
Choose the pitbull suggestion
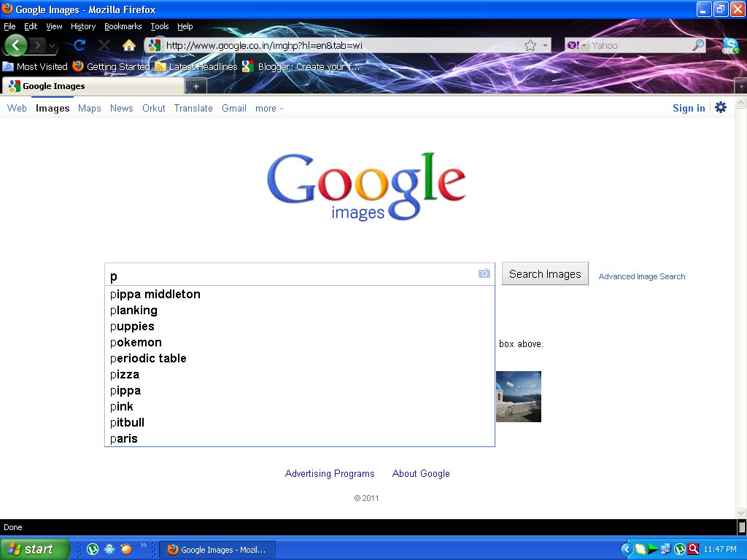tap(300, 422)
